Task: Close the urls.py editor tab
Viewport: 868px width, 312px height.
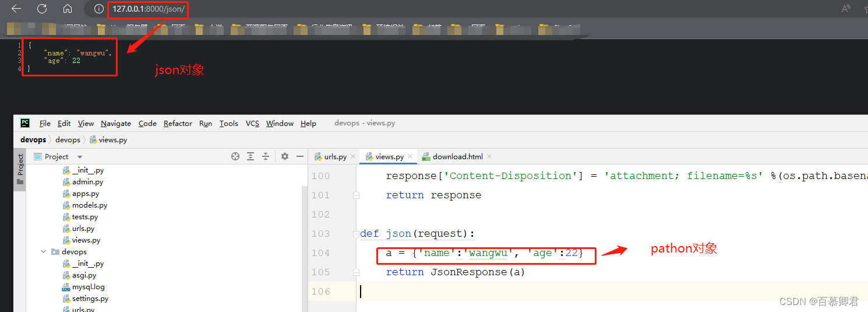Action: point(353,156)
